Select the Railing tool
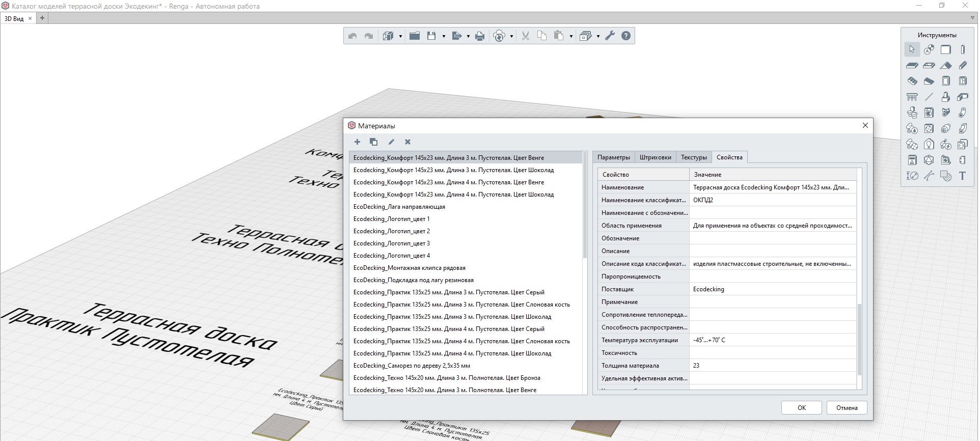This screenshot has width=980, height=441. click(912, 97)
